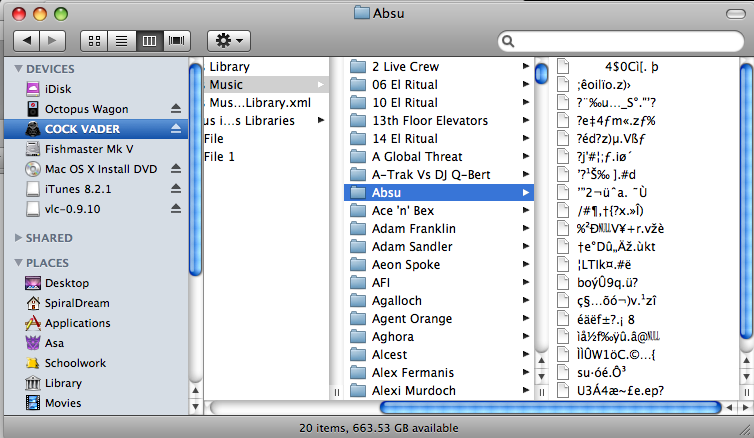Open the 2 Live Crew folder
The image size is (754, 438).
(439, 66)
